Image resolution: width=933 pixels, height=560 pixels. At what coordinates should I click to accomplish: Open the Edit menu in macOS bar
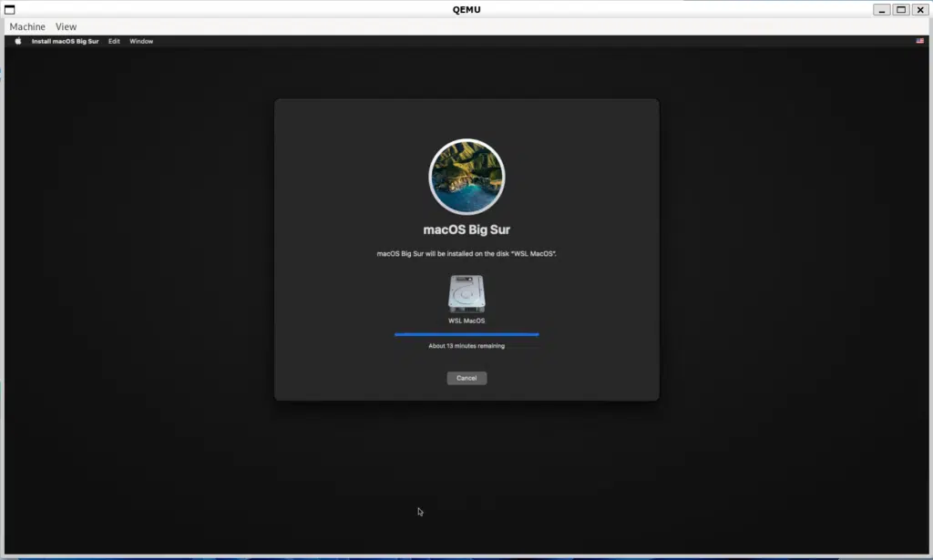114,41
